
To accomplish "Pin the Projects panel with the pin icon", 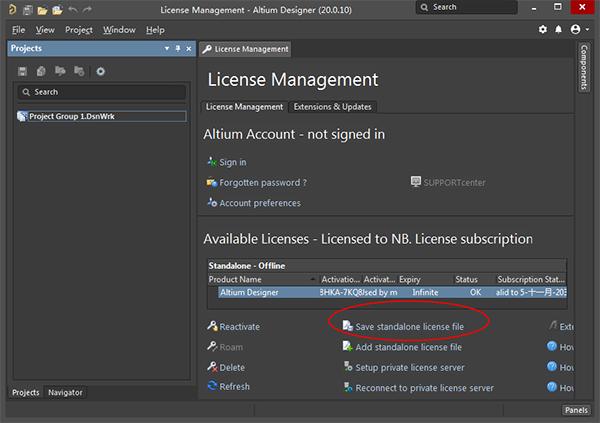I will pyautogui.click(x=178, y=49).
